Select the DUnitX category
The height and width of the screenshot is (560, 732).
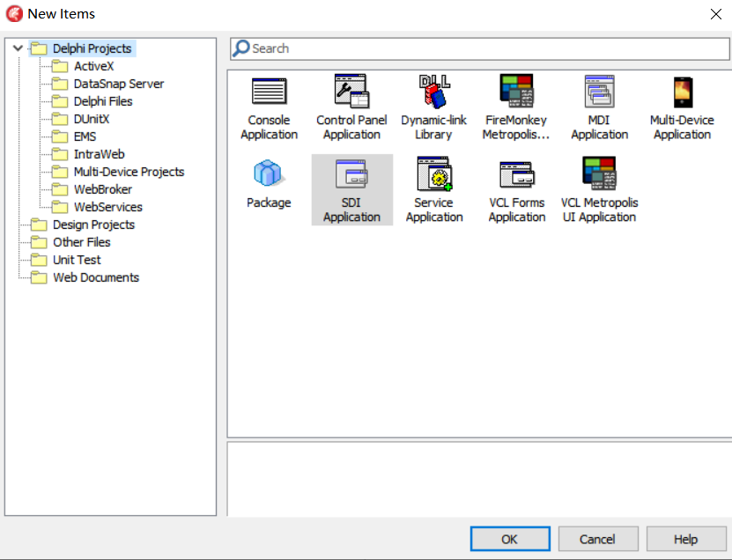[x=80, y=119]
